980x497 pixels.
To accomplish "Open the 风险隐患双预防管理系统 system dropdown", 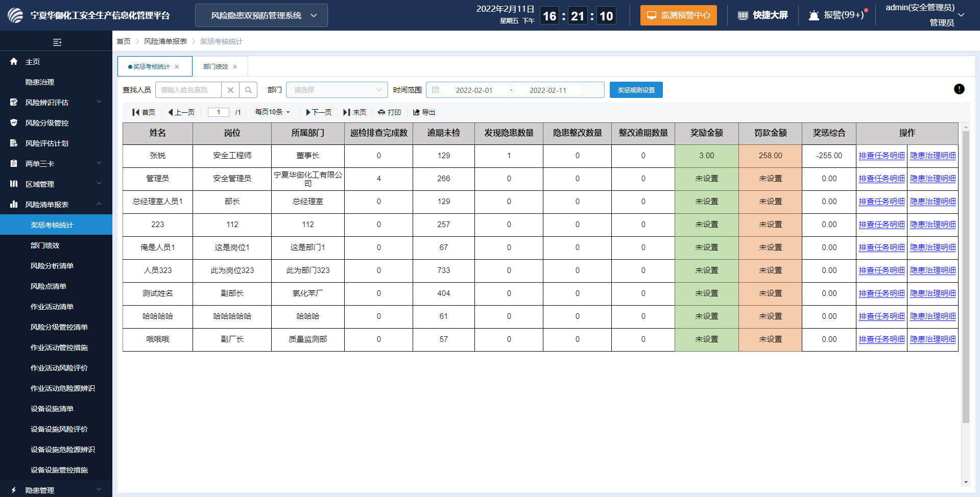I will tap(261, 15).
